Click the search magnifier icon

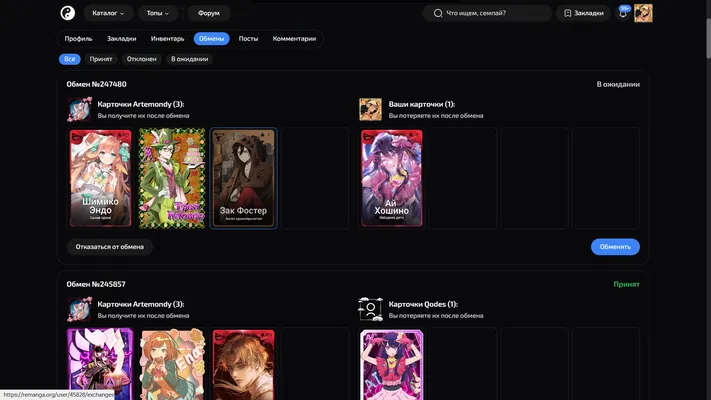click(x=438, y=13)
